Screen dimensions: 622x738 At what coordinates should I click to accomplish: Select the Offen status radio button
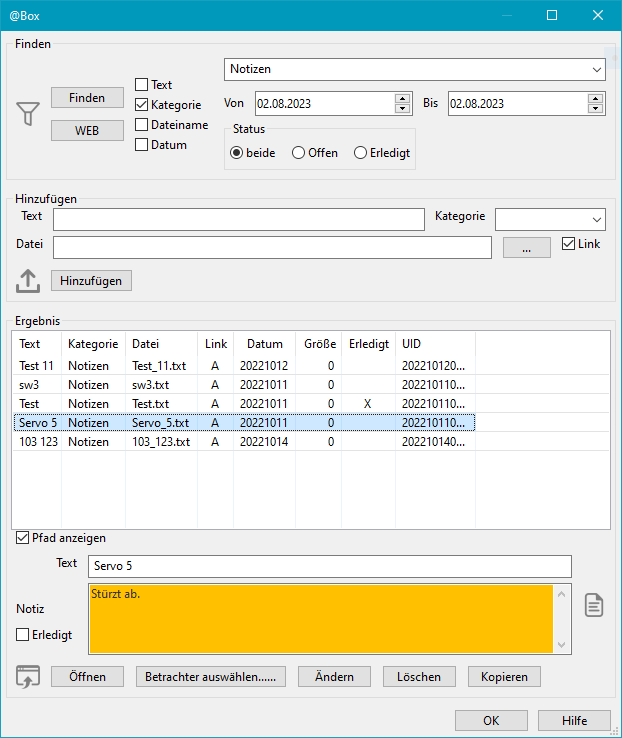point(298,153)
